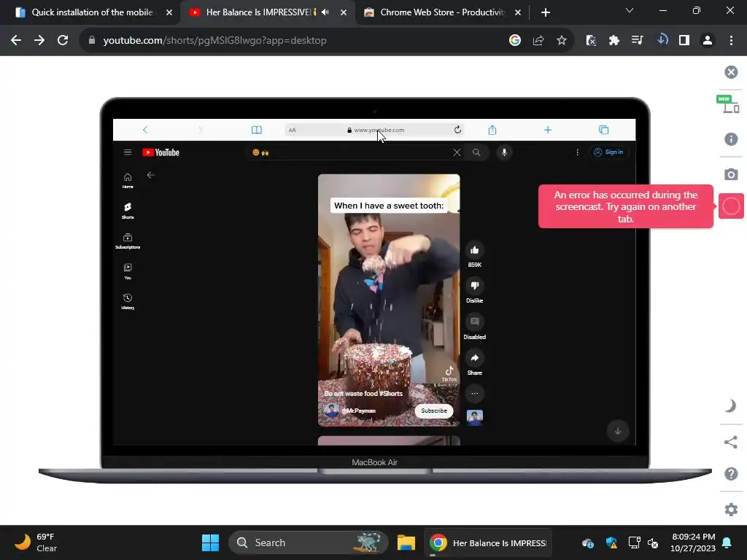Open a new Chrome tab
747x560 pixels.
(x=546, y=12)
